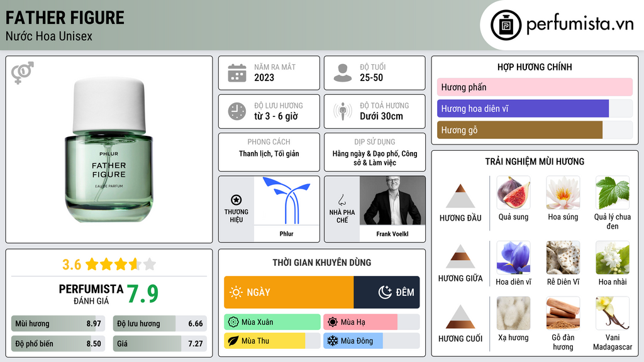Click the Hoa nhài jasmine image

[613, 257]
